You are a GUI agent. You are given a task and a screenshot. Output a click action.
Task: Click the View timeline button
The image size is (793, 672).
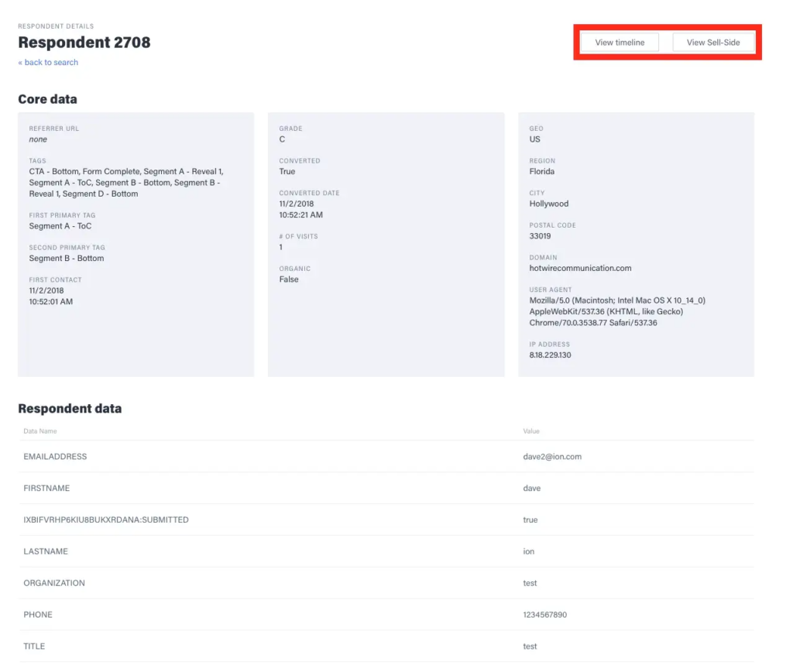(620, 43)
